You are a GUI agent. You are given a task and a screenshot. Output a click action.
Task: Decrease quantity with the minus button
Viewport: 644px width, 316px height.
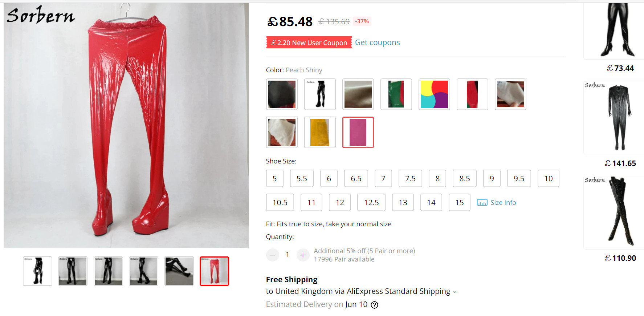click(x=272, y=255)
